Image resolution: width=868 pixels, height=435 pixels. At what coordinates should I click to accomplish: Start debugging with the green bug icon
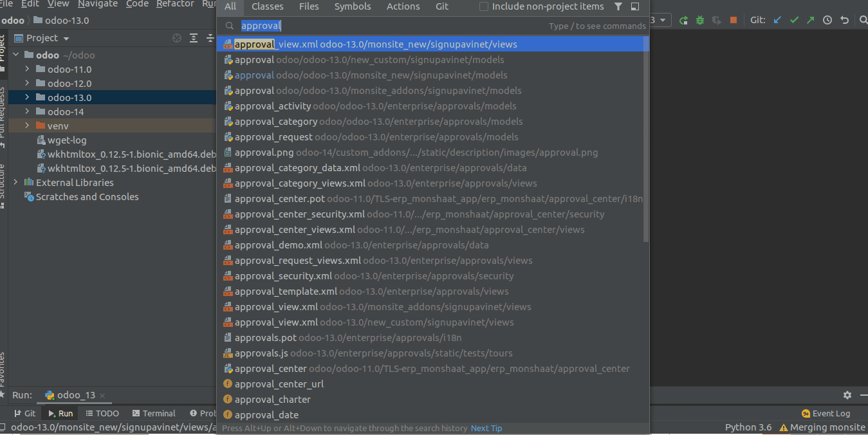tap(700, 21)
